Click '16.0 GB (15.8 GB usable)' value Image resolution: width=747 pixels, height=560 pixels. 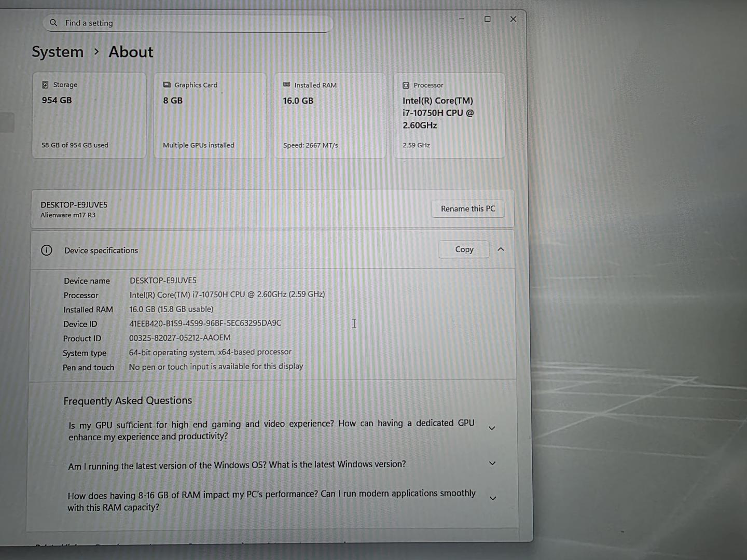[171, 309]
